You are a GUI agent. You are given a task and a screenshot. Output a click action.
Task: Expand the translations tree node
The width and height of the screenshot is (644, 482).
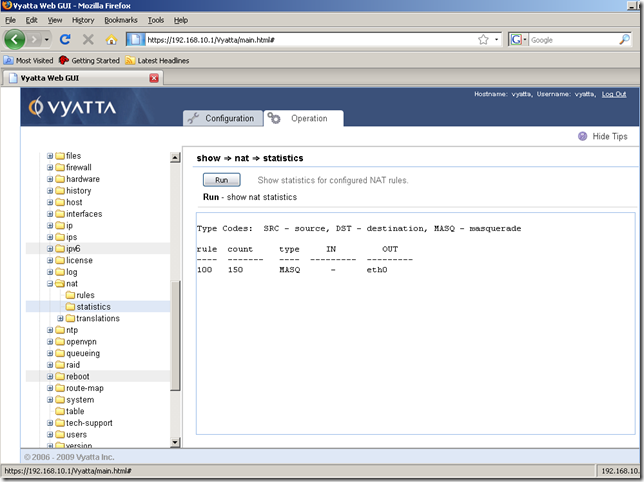click(60, 319)
